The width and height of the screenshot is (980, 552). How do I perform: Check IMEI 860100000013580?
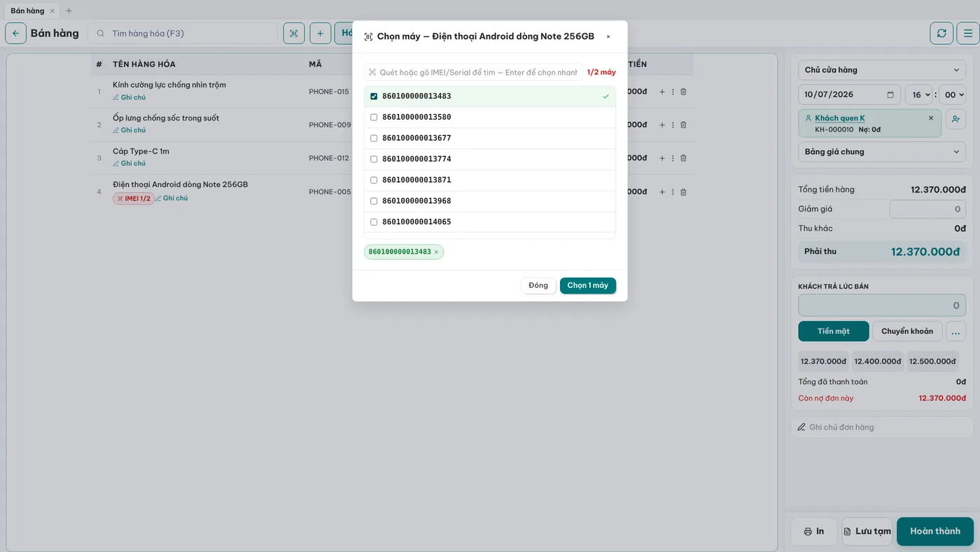(374, 117)
